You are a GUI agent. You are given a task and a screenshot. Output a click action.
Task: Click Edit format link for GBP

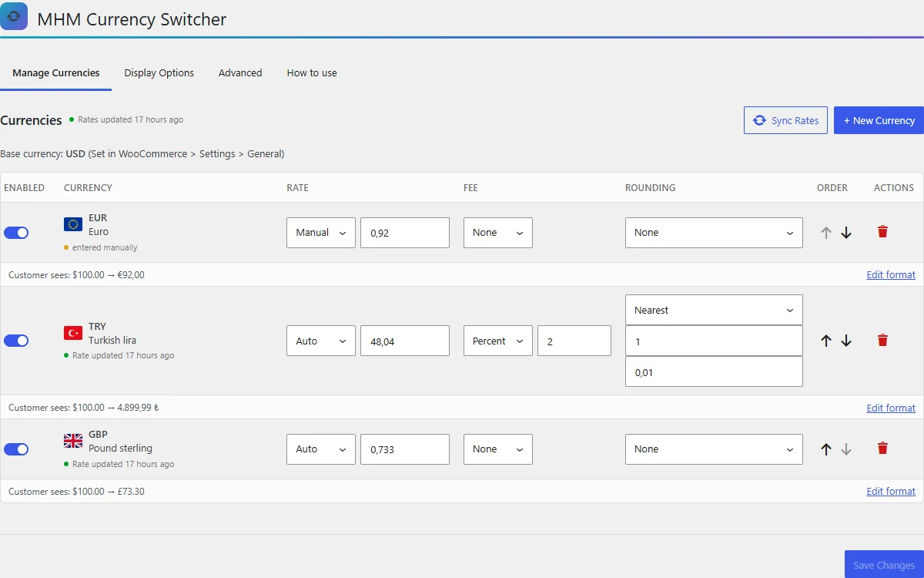[891, 491]
